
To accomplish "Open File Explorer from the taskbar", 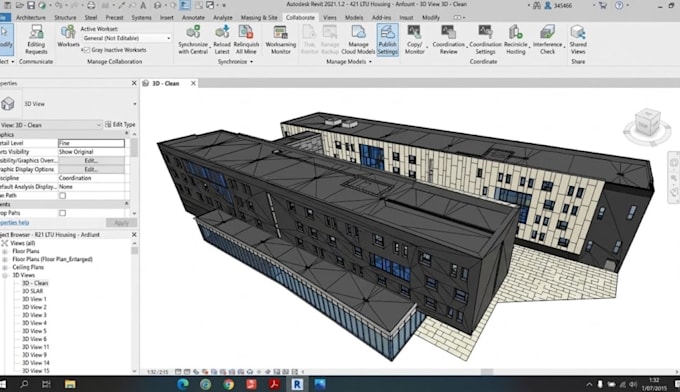I will (x=70, y=384).
